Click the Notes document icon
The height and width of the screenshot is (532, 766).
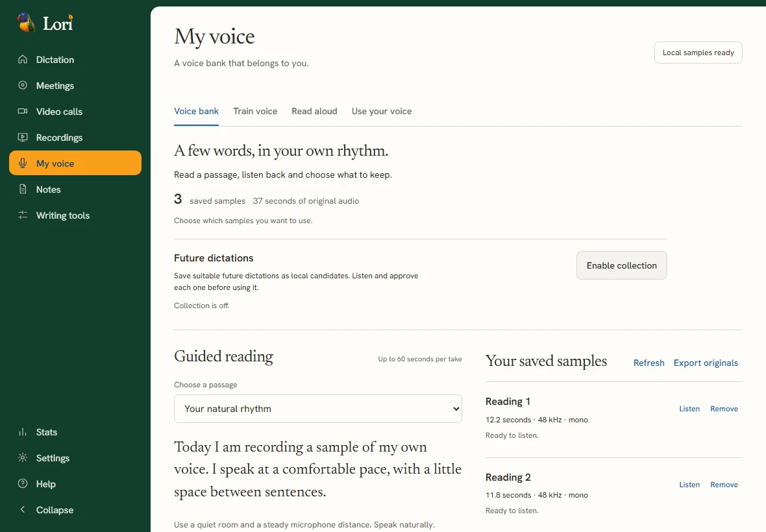click(x=23, y=189)
